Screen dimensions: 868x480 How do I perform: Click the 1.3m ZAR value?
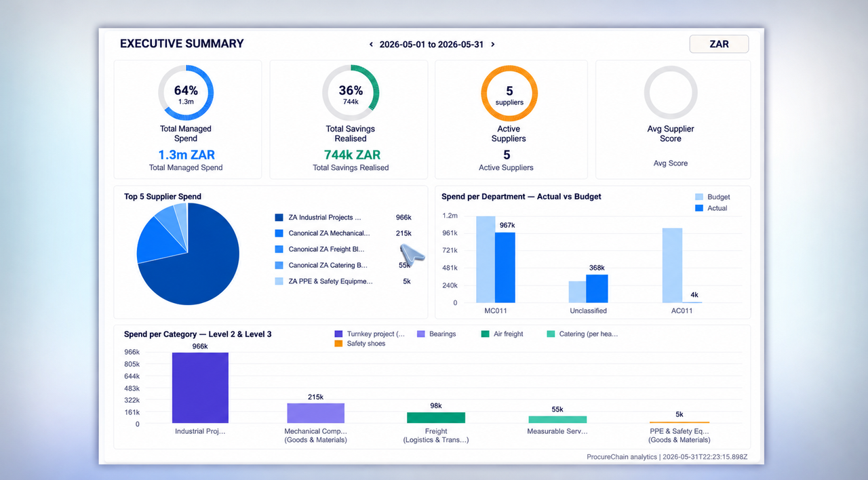[186, 155]
